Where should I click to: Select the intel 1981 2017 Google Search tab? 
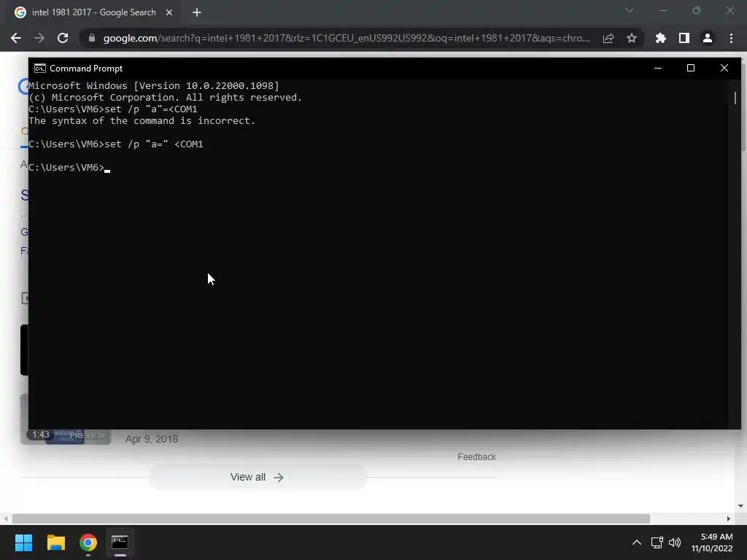(93, 12)
